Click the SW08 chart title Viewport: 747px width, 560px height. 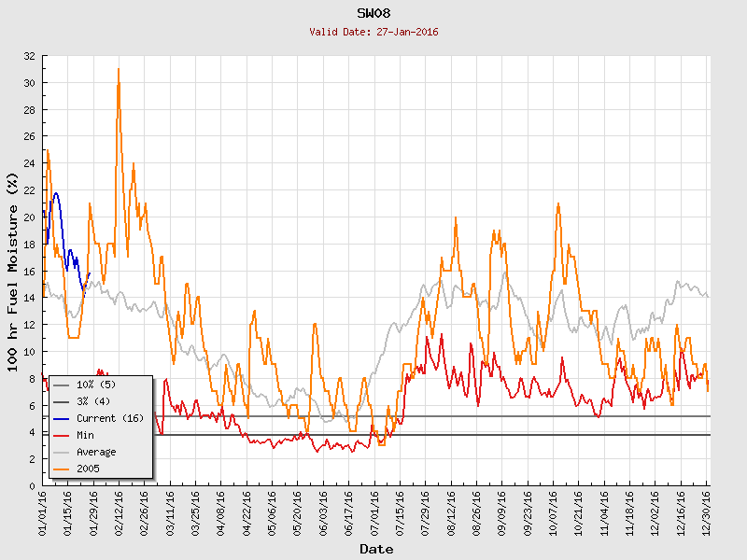(x=374, y=13)
